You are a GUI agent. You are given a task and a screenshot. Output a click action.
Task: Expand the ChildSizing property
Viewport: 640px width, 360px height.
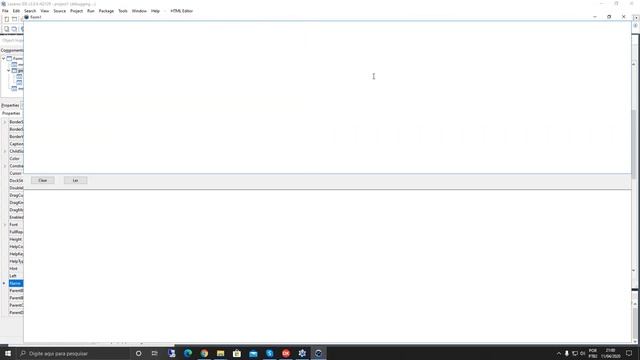pyautogui.click(x=5, y=151)
